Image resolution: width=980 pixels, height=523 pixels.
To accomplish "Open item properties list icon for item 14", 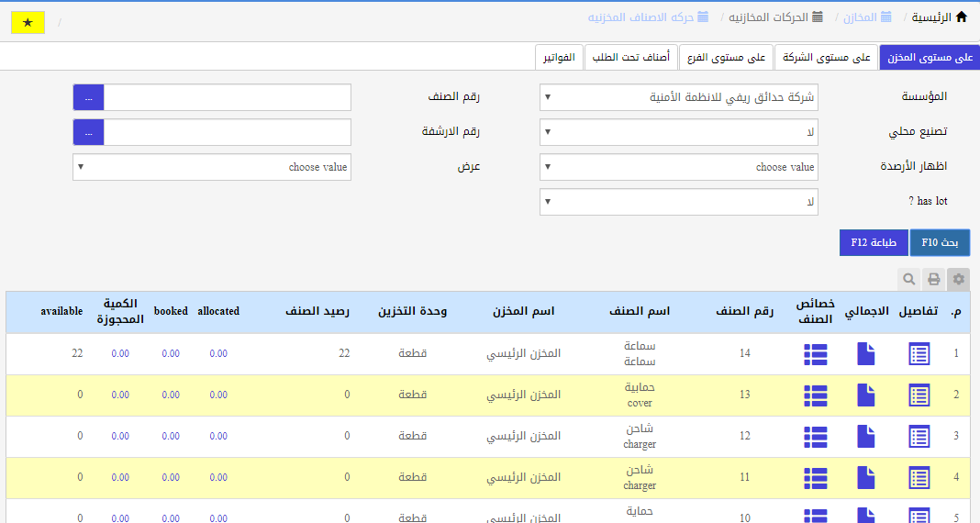I will click(815, 353).
